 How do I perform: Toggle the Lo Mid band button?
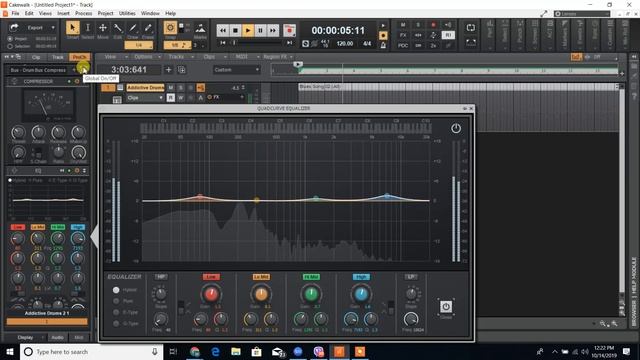pos(261,277)
